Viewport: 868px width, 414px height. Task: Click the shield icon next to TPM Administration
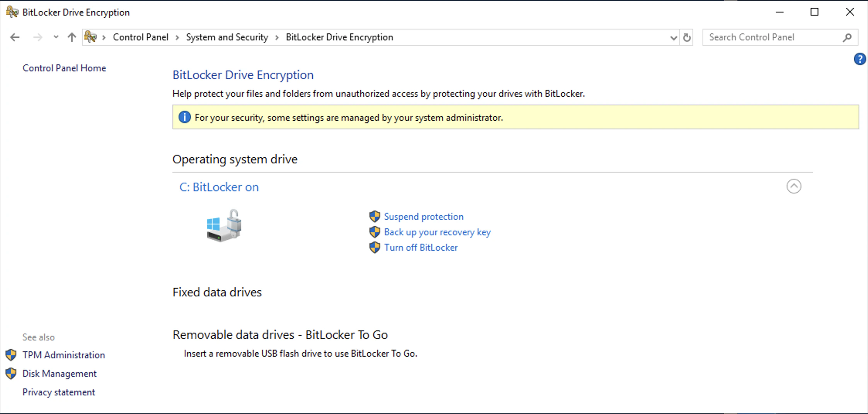pos(11,355)
